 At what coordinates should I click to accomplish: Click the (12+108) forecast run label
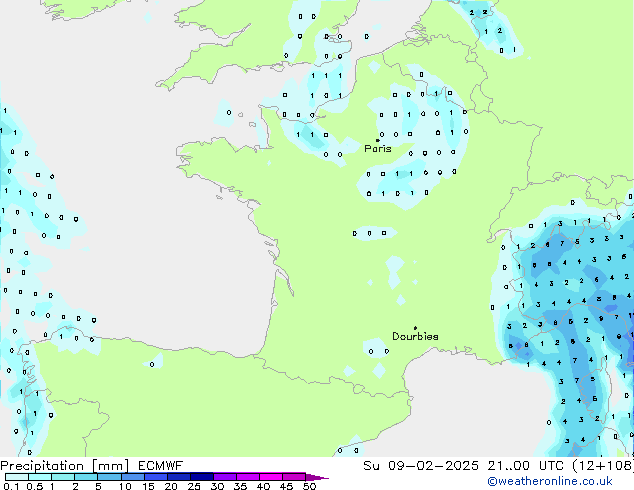coord(603,466)
